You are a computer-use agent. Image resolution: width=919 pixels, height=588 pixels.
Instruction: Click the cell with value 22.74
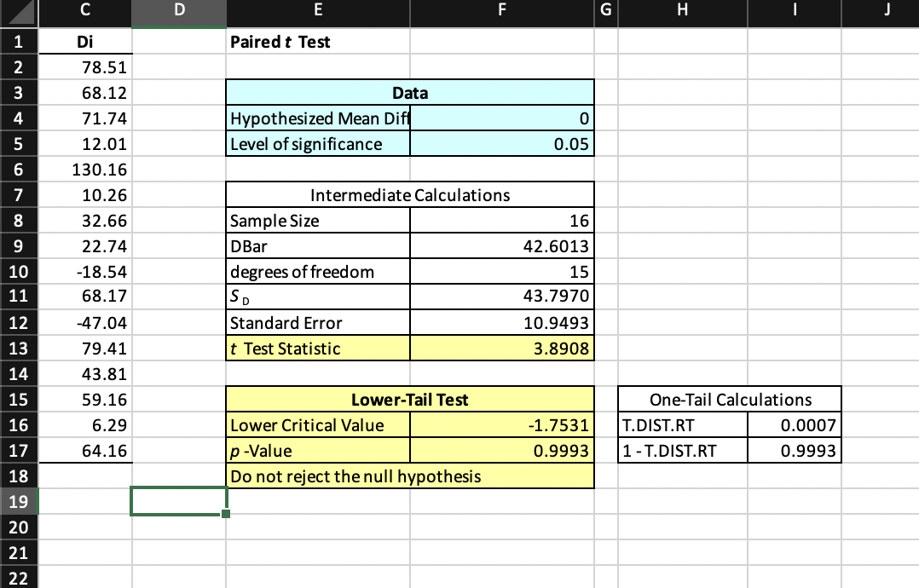85,246
